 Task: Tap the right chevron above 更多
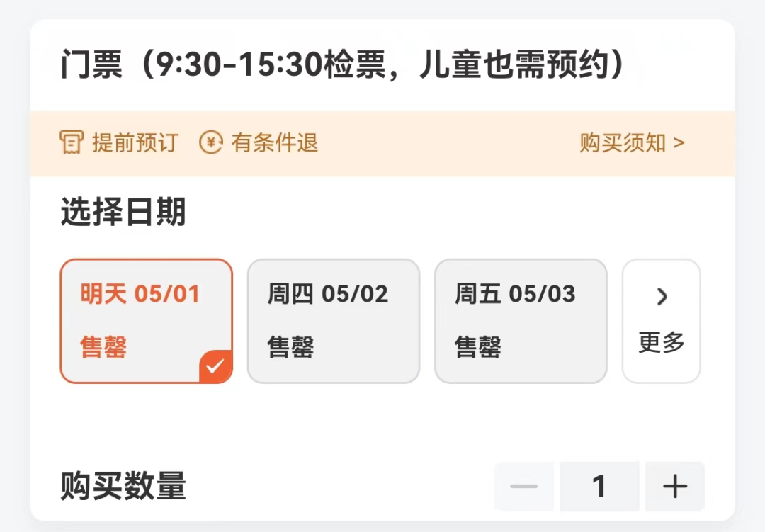[662, 296]
